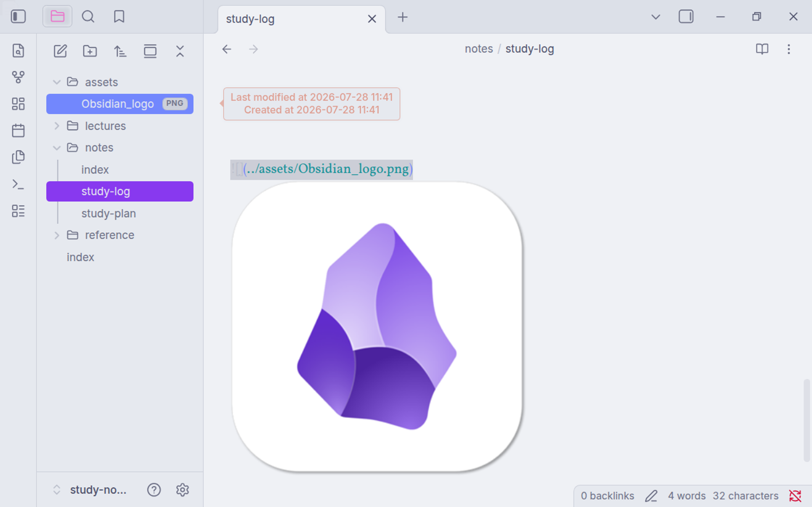Open the root-level index note

click(120, 257)
